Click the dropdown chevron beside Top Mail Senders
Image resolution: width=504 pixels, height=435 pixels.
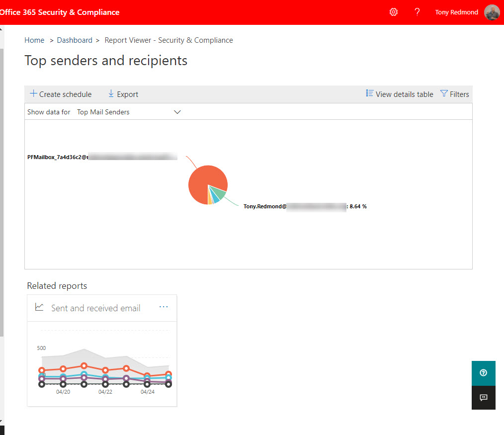click(177, 112)
